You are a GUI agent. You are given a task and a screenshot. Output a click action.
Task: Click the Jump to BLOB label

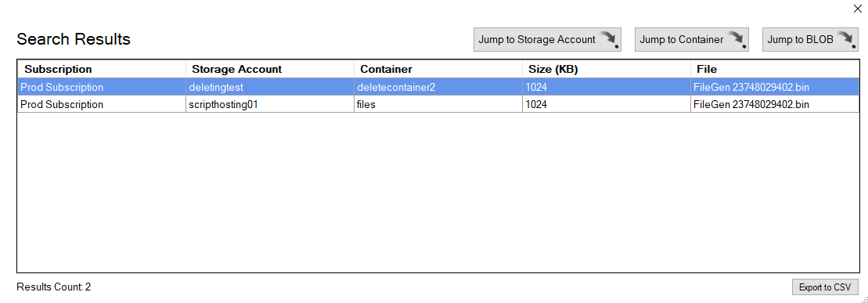tap(801, 40)
